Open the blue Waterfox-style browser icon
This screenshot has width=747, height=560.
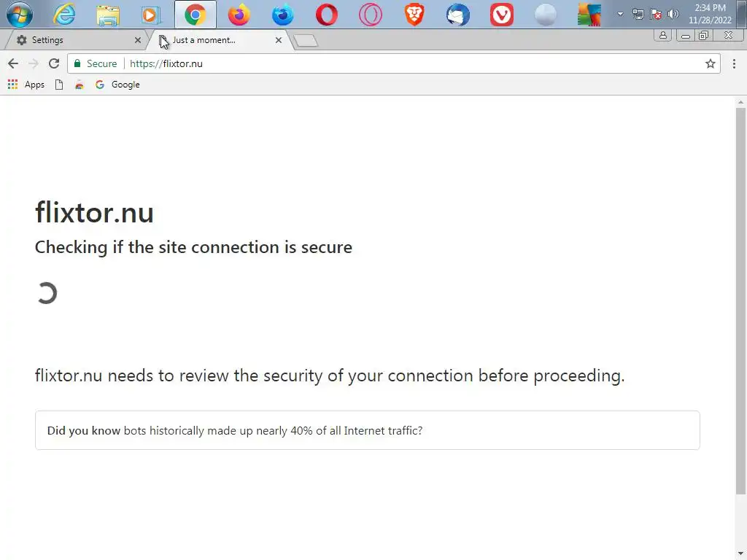283,15
